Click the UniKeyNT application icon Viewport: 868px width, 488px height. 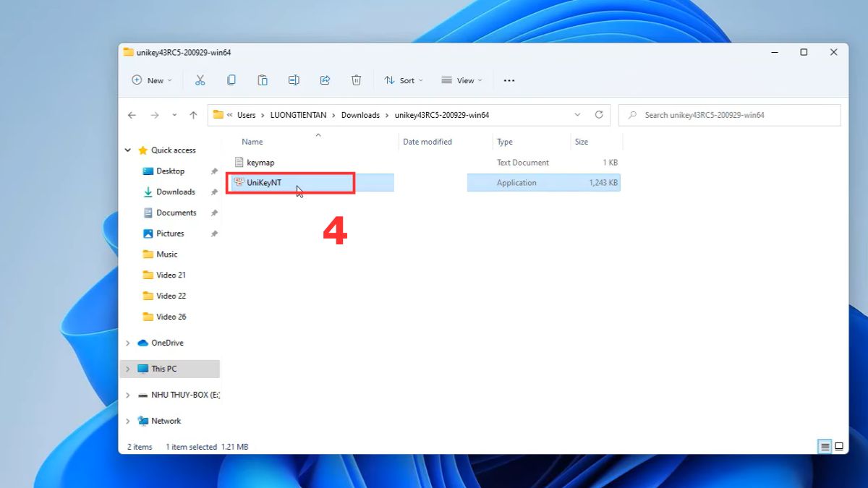click(x=239, y=183)
